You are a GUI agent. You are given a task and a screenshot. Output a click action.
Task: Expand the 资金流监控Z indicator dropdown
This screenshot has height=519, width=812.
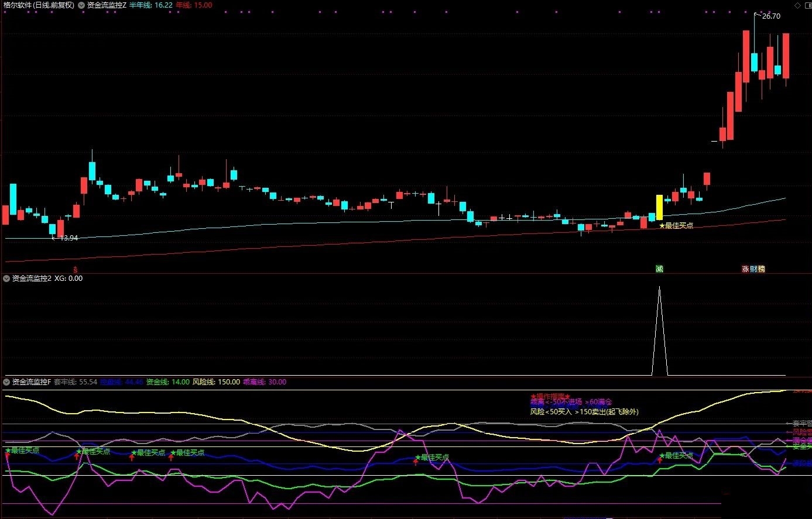click(81, 5)
